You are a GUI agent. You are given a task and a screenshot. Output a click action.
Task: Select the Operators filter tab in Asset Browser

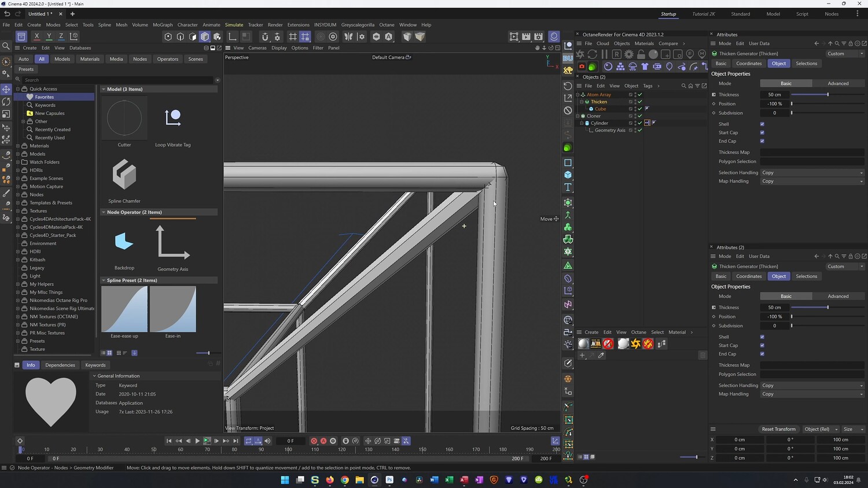tap(168, 59)
